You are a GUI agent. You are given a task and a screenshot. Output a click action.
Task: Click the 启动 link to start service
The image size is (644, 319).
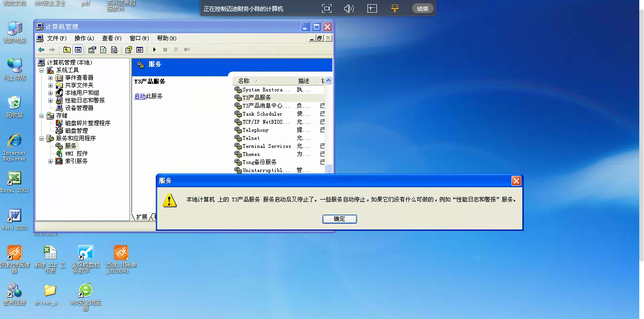[x=140, y=96]
